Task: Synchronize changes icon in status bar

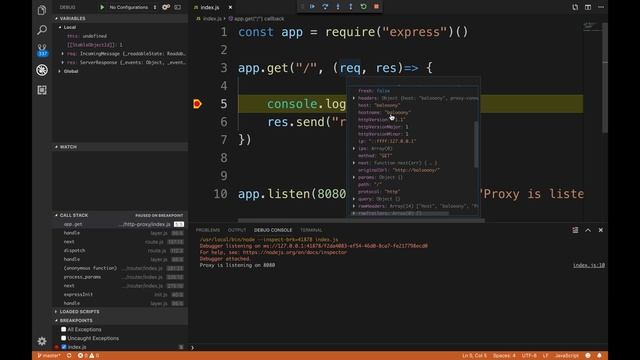Action: [69, 356]
